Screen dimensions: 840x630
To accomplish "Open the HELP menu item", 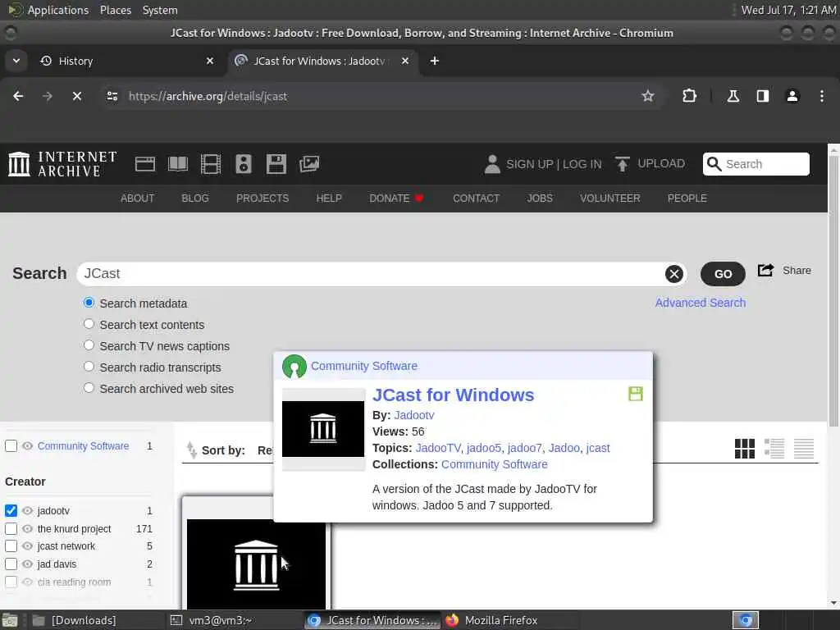I will coord(329,199).
